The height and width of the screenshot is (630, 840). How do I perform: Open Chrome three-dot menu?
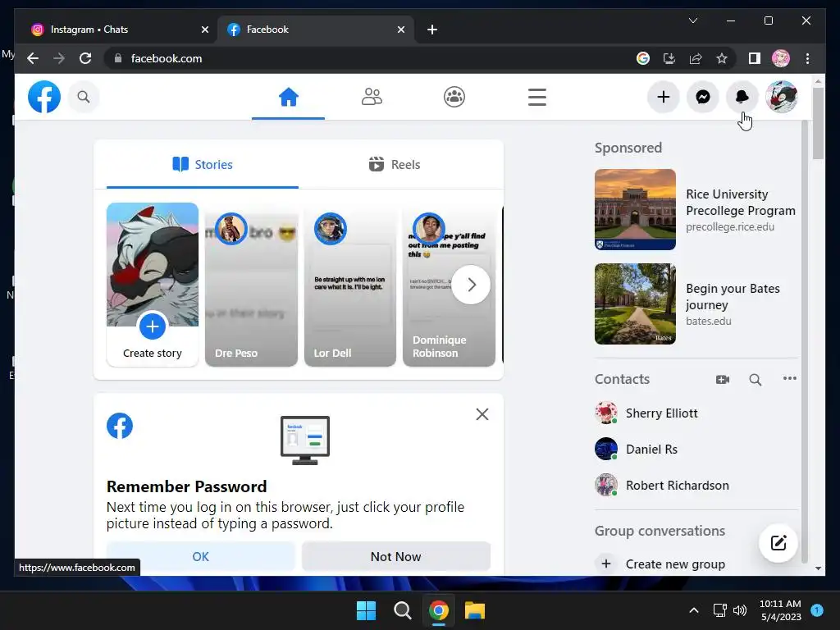[x=807, y=58]
